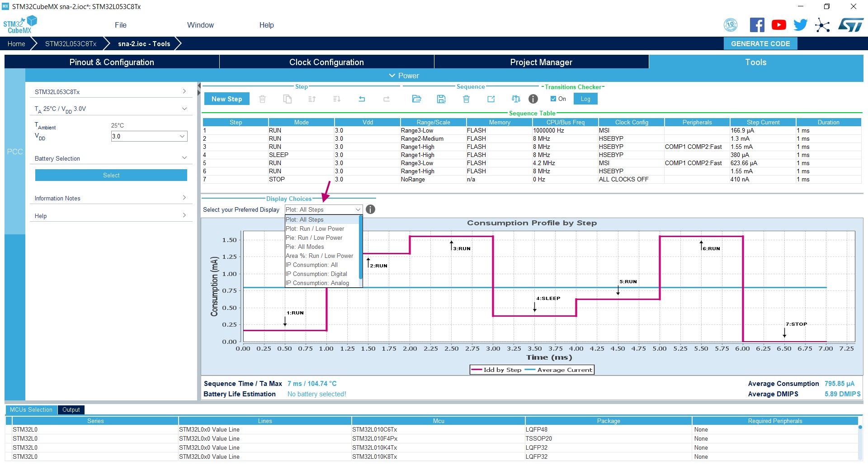Choose IP Consumption: Analog option

322,283
